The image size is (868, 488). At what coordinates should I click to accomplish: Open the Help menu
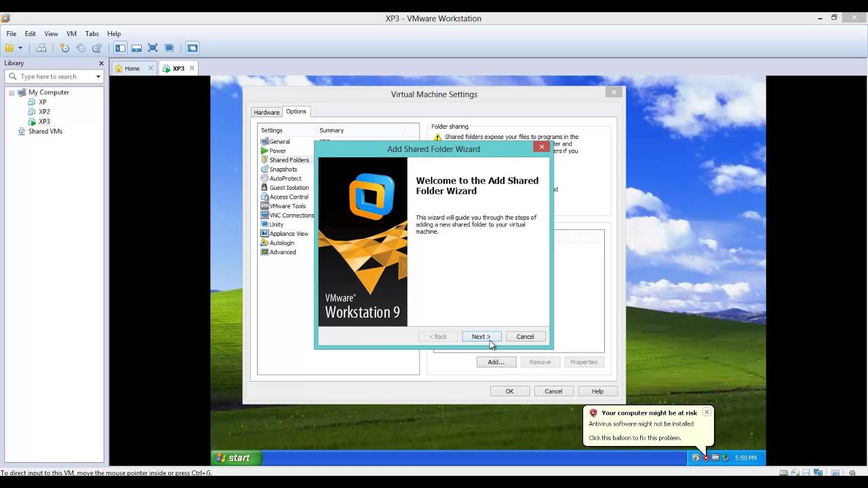[x=114, y=34]
